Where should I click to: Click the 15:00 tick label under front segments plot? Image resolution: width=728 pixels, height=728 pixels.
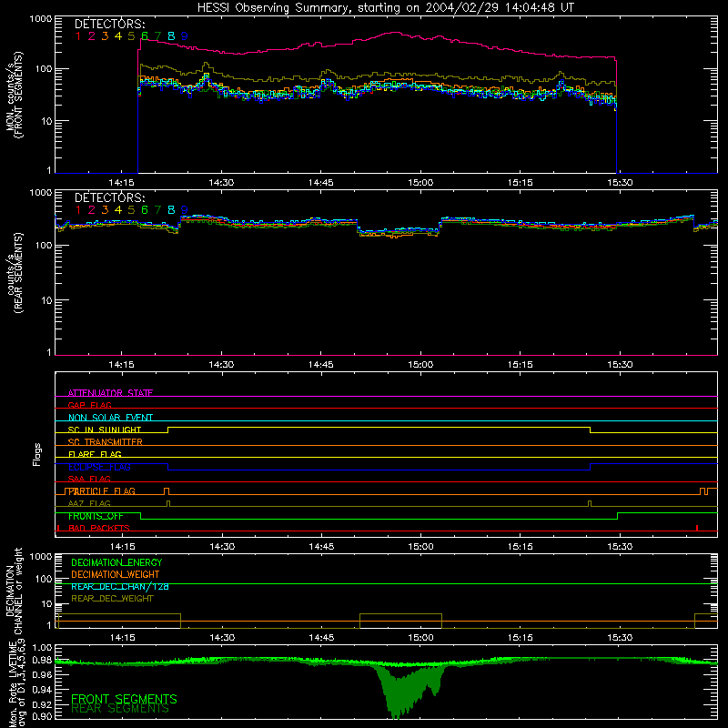[x=420, y=183]
